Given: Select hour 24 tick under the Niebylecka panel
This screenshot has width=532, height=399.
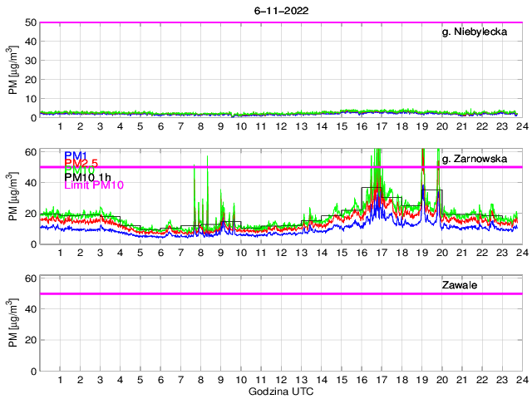Looking at the screenshot, I should (521, 126).
